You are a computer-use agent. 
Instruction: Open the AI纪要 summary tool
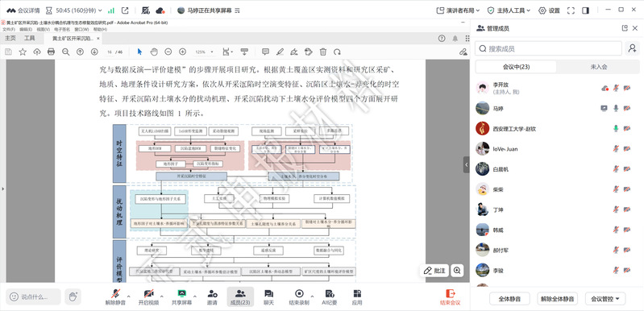click(329, 297)
